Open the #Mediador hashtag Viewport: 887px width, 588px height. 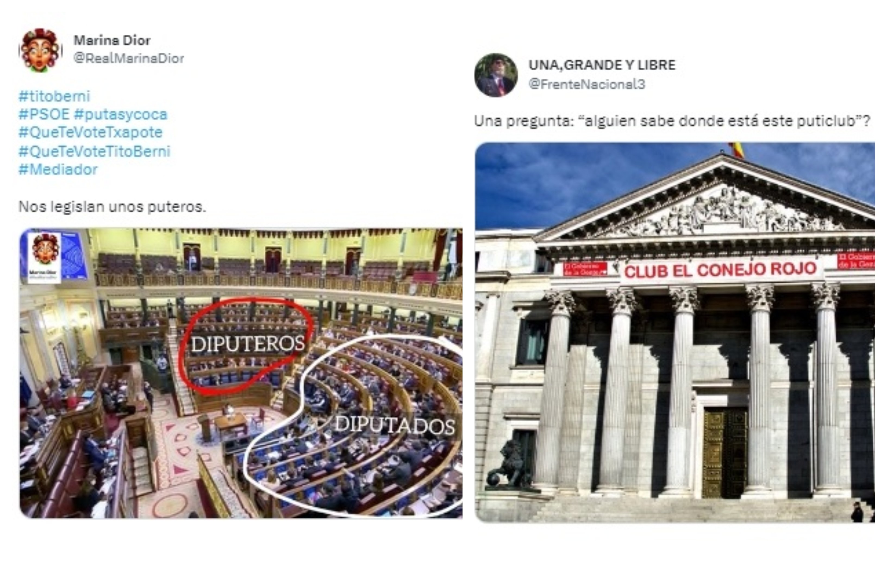click(58, 169)
